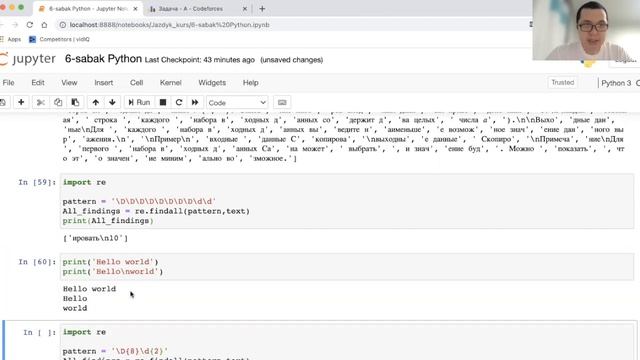Open a new browser tab
The width and height of the screenshot is (640, 360).
coord(262,9)
